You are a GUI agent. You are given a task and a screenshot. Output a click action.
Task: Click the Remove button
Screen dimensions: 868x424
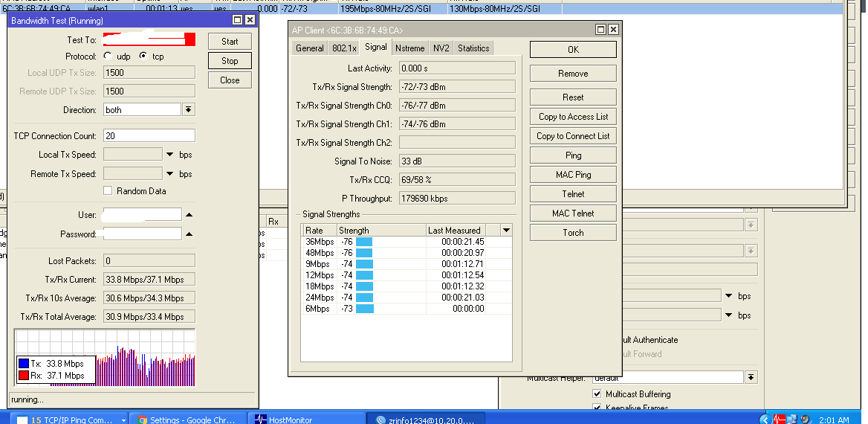(573, 74)
